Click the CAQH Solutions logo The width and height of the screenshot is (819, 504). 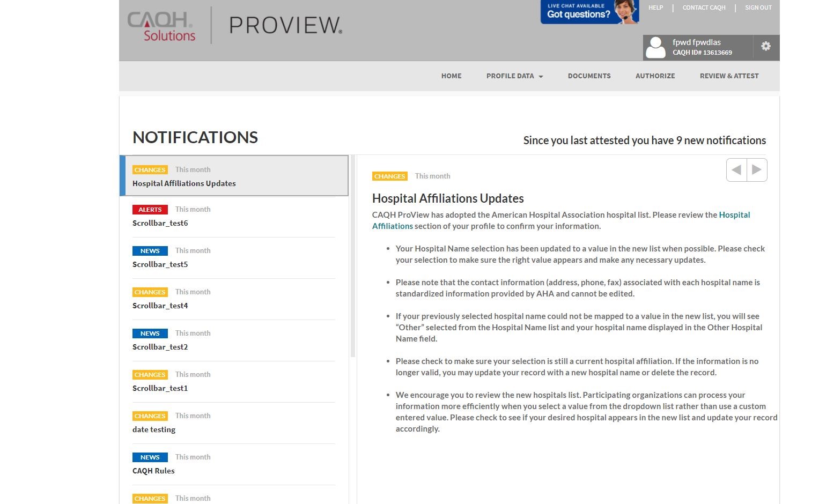point(161,27)
